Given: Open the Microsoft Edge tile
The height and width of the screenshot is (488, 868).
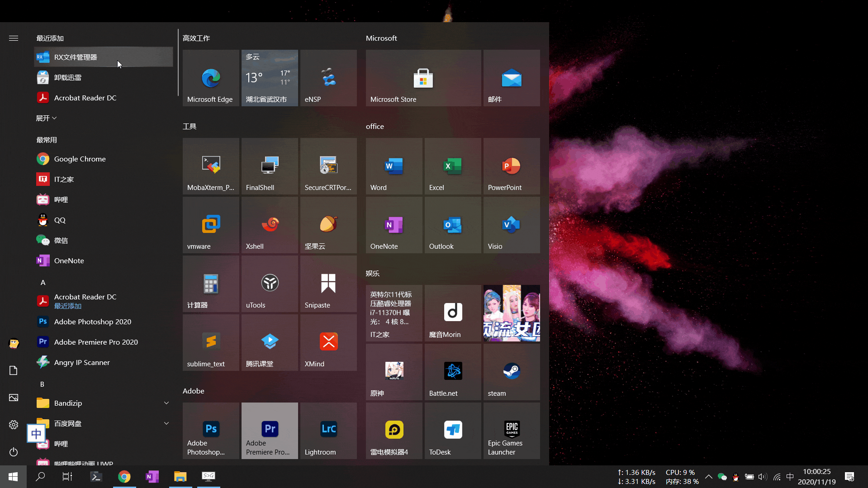Looking at the screenshot, I should coord(211,78).
